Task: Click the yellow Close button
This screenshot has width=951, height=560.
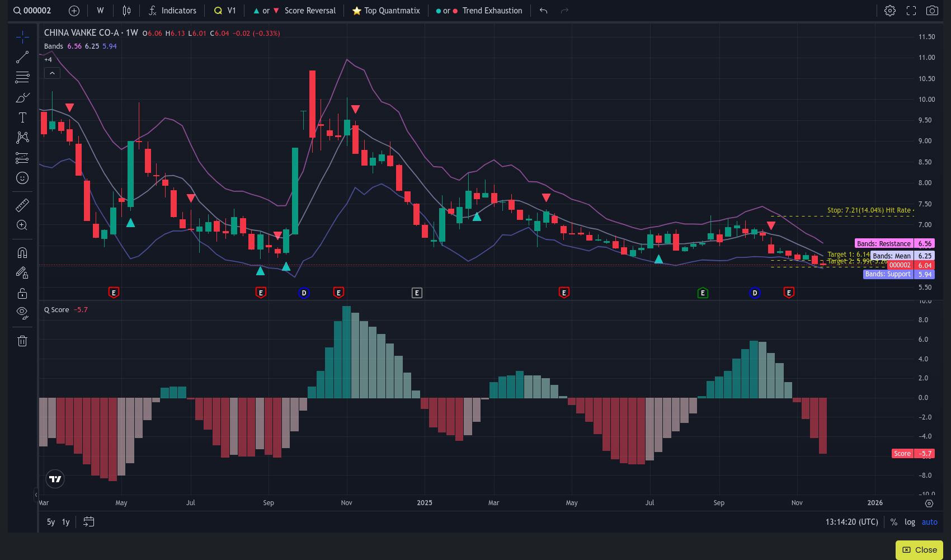Action: pos(919,550)
